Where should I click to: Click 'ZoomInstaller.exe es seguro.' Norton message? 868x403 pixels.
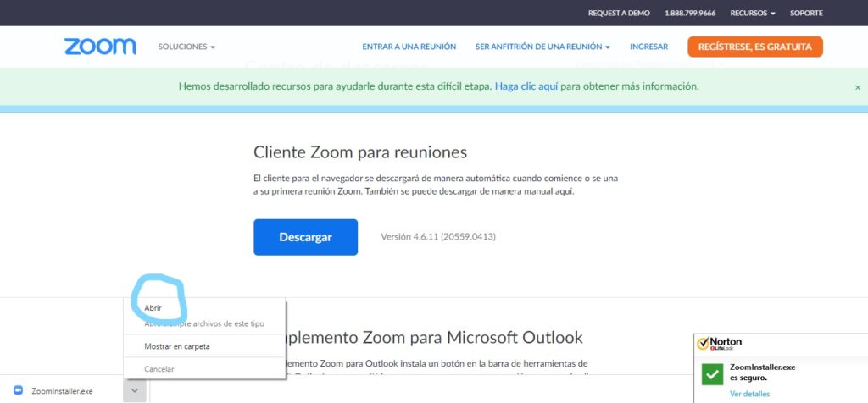tap(762, 372)
